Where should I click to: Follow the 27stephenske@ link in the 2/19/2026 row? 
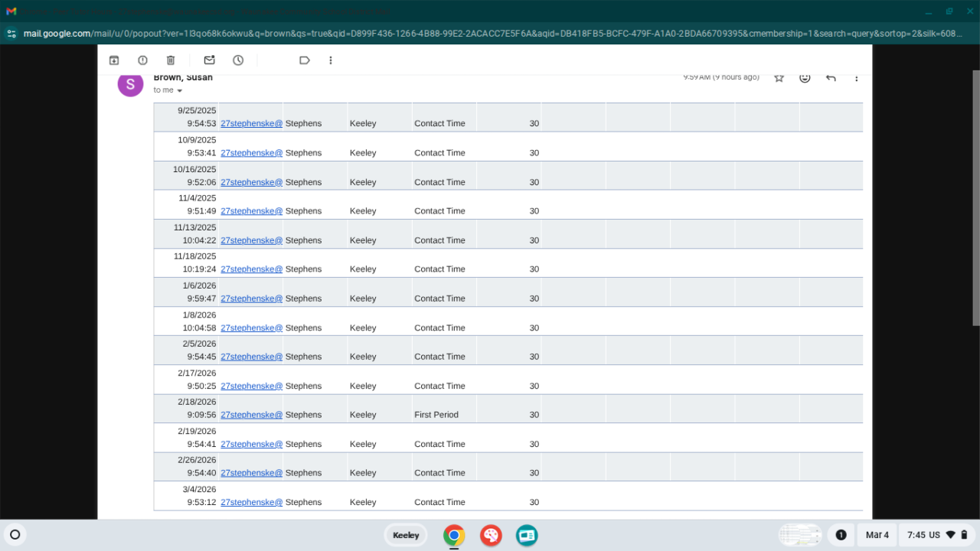(x=252, y=444)
